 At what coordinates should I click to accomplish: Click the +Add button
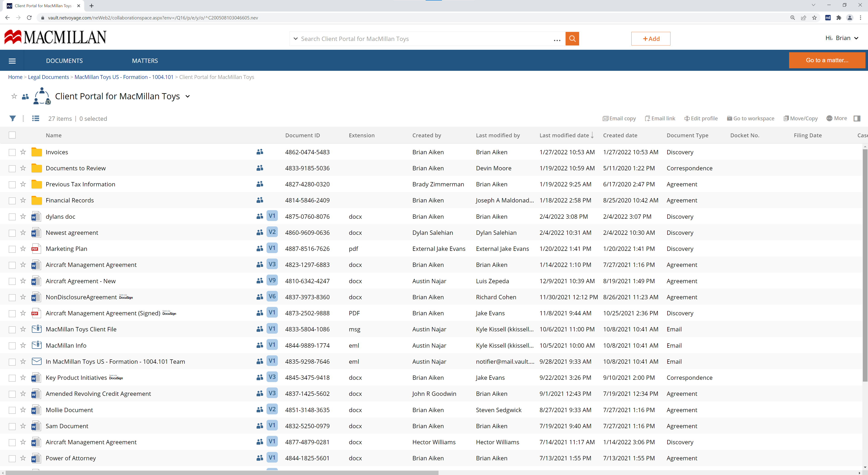(651, 38)
